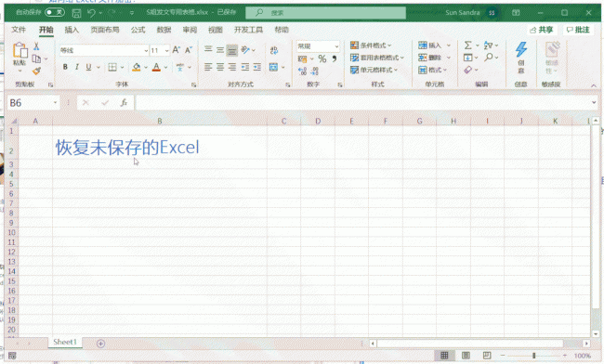The image size is (604, 364).
Task: Apply percent style with % icon
Action: (322, 58)
